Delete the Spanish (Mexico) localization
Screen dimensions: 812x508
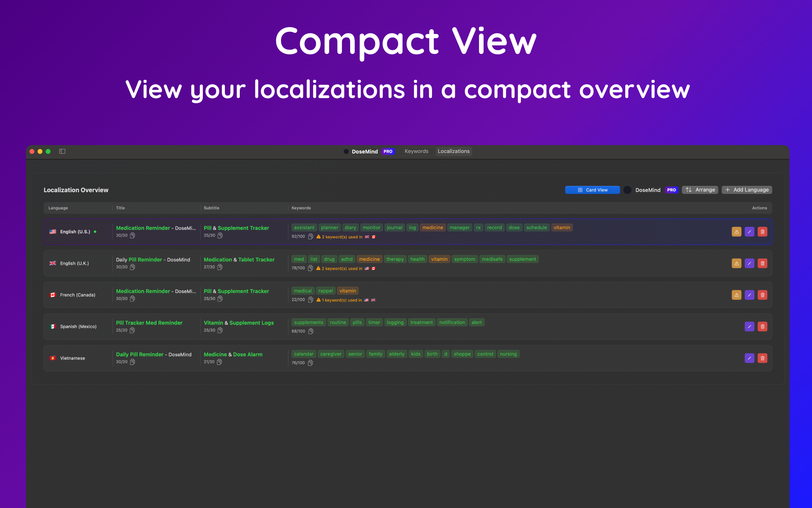[762, 327]
